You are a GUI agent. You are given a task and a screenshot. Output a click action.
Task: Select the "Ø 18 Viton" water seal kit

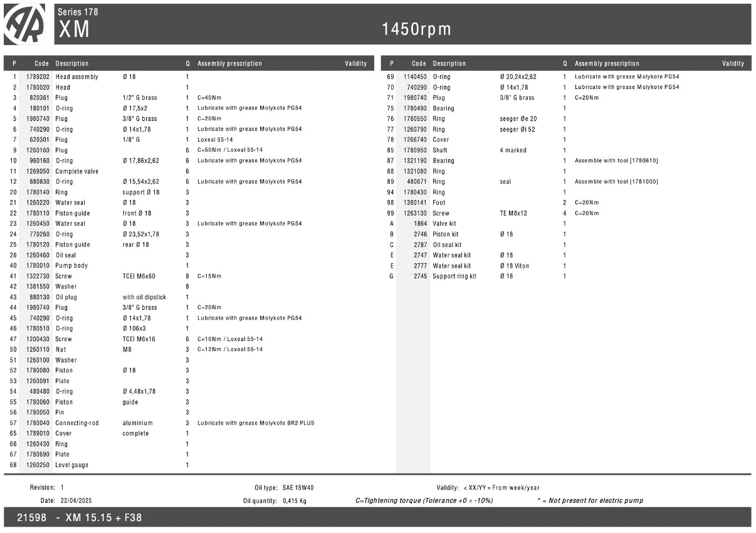(514, 266)
